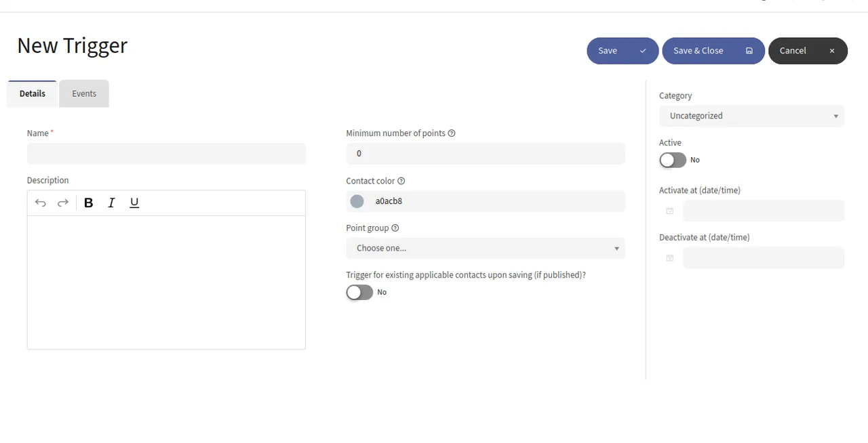Switch the Active toggle on
868x443 pixels.
673,160
